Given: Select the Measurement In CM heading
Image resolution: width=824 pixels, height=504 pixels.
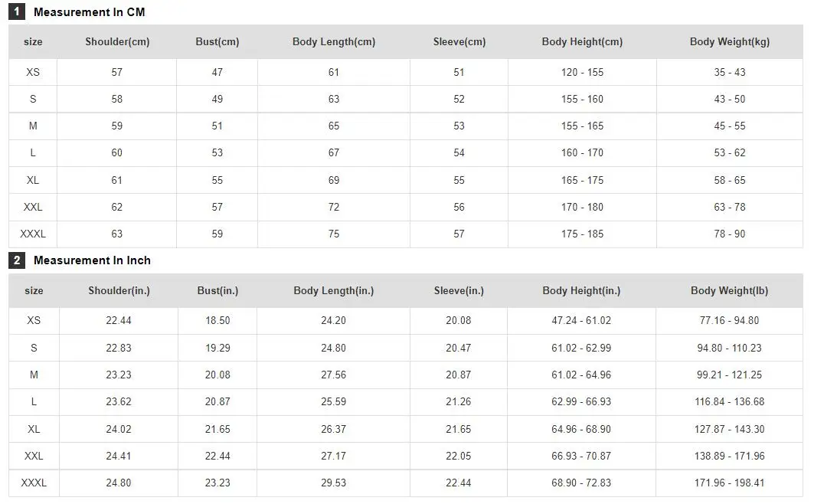Looking at the screenshot, I should click(90, 12).
